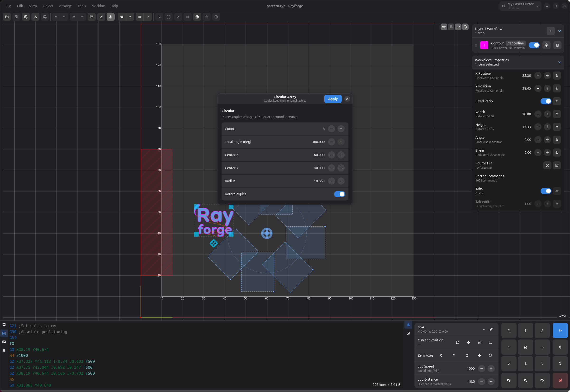
Task: Add a step to Layer 1 Workflow
Action: point(551,31)
